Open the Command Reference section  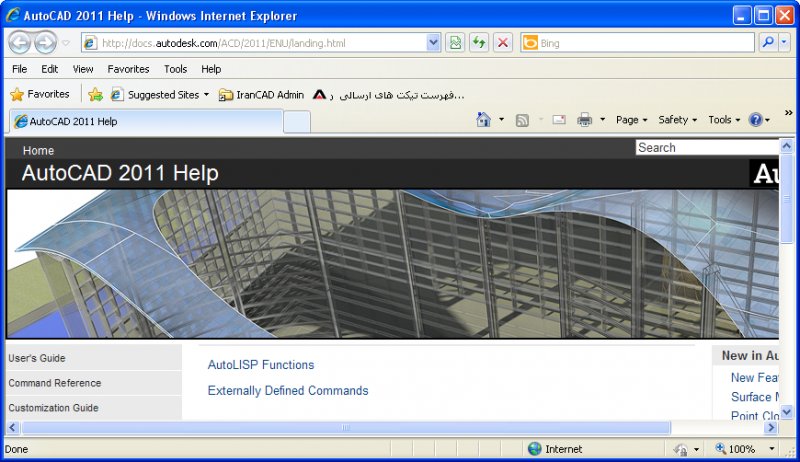[x=94, y=383]
